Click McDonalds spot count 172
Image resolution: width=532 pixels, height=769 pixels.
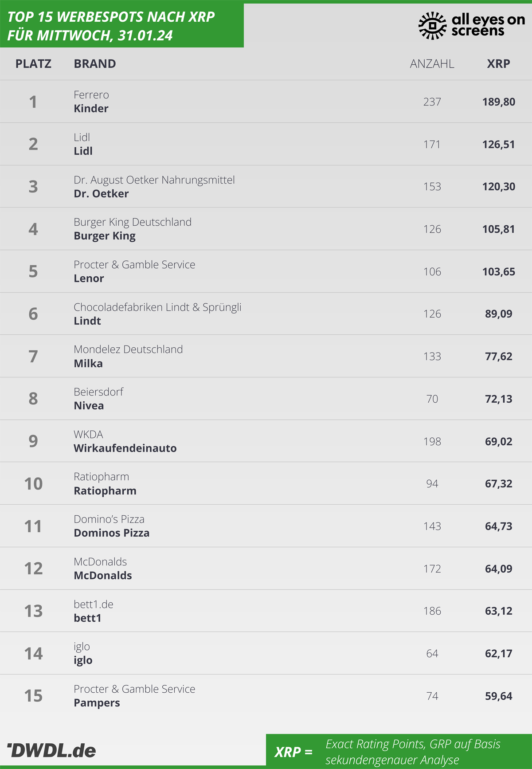(432, 569)
